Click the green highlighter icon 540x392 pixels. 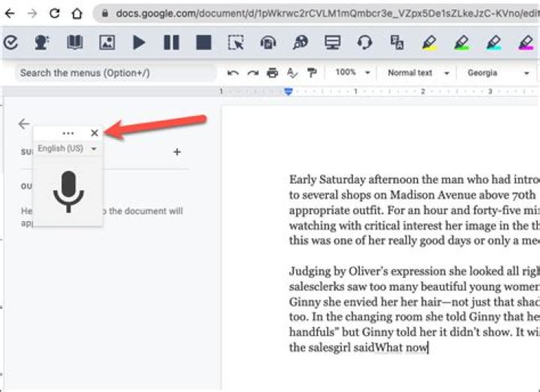tap(461, 43)
